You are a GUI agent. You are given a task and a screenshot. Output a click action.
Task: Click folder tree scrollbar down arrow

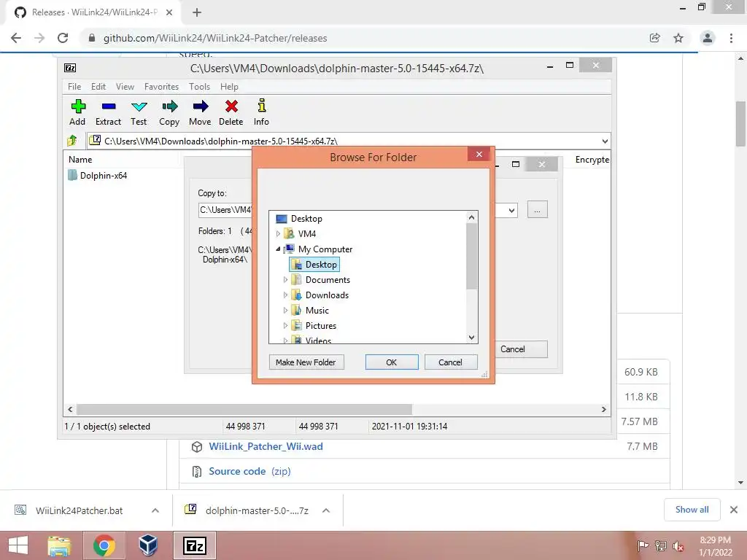[x=472, y=337]
